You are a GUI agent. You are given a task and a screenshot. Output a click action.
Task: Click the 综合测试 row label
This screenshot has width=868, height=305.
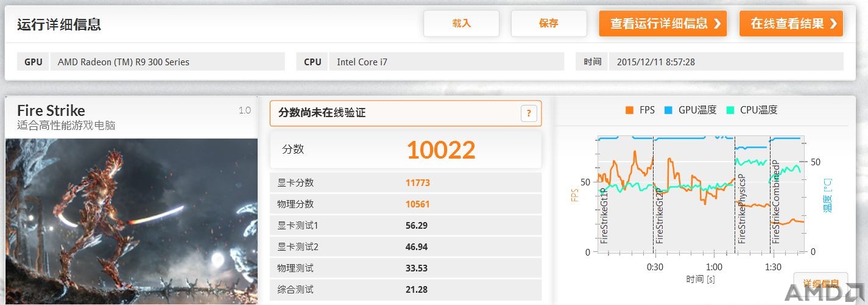(295, 290)
